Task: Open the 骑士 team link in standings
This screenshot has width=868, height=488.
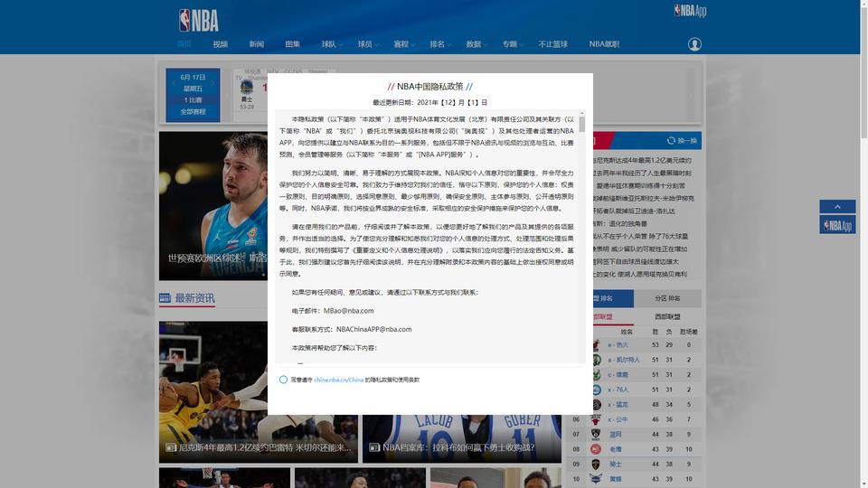Action: click(616, 465)
